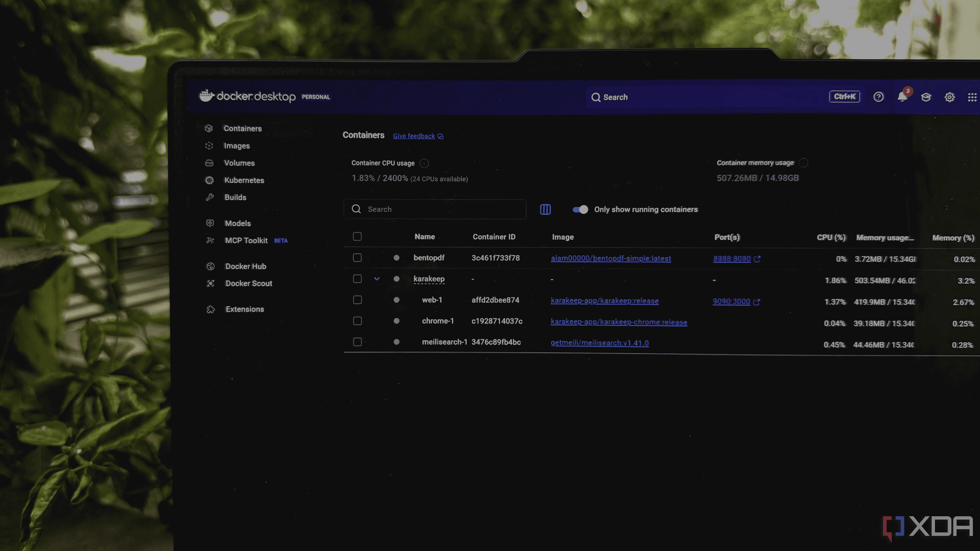Click the web-1 container name
This screenshot has width=980, height=551.
click(x=432, y=300)
